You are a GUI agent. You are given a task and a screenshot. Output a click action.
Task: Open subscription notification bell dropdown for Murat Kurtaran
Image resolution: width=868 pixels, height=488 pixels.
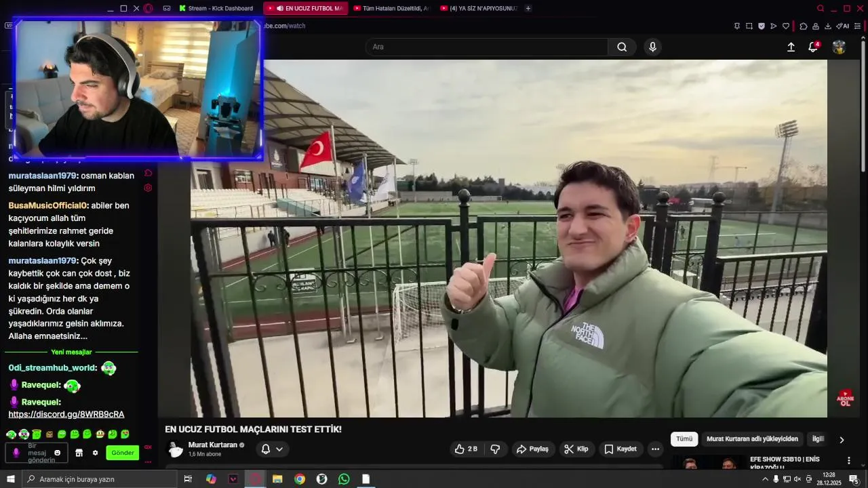click(272, 449)
